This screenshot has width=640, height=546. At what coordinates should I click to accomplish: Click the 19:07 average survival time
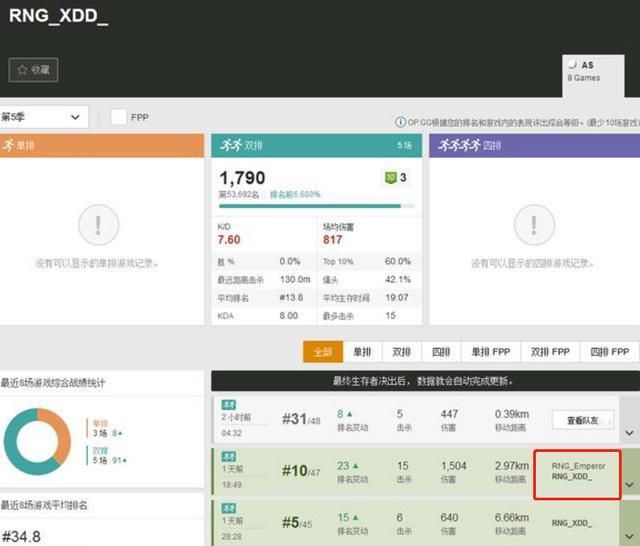click(x=397, y=297)
